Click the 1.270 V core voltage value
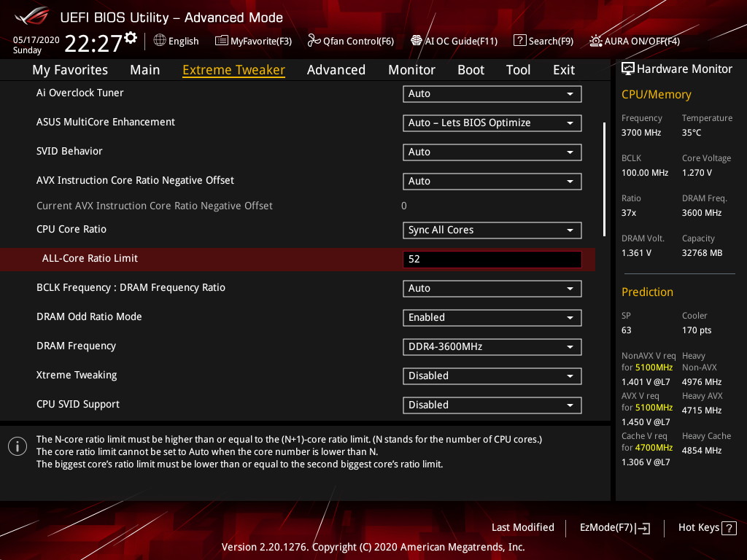The image size is (747, 560). click(697, 172)
